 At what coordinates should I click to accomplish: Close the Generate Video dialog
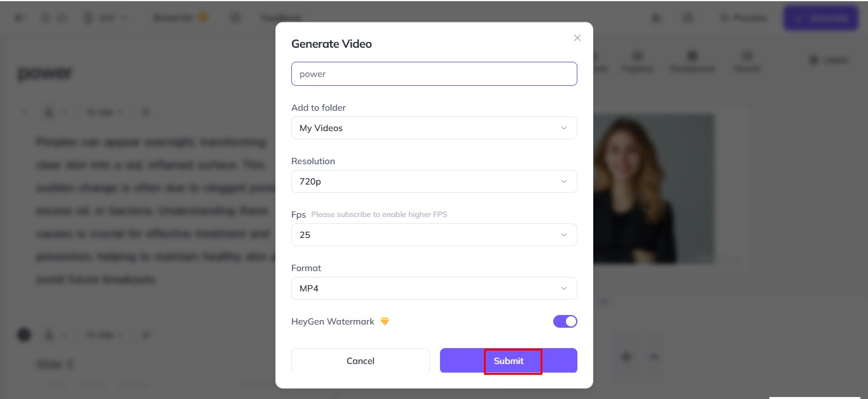[577, 38]
